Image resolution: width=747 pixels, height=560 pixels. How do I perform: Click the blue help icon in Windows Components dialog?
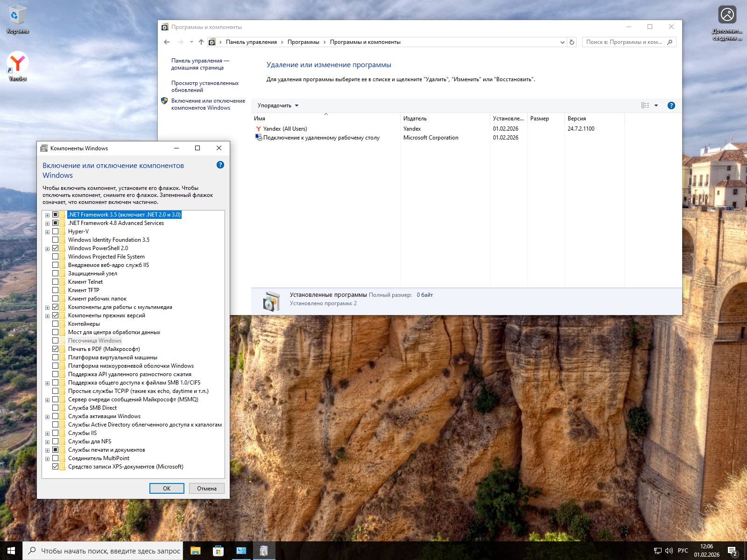[x=220, y=165]
